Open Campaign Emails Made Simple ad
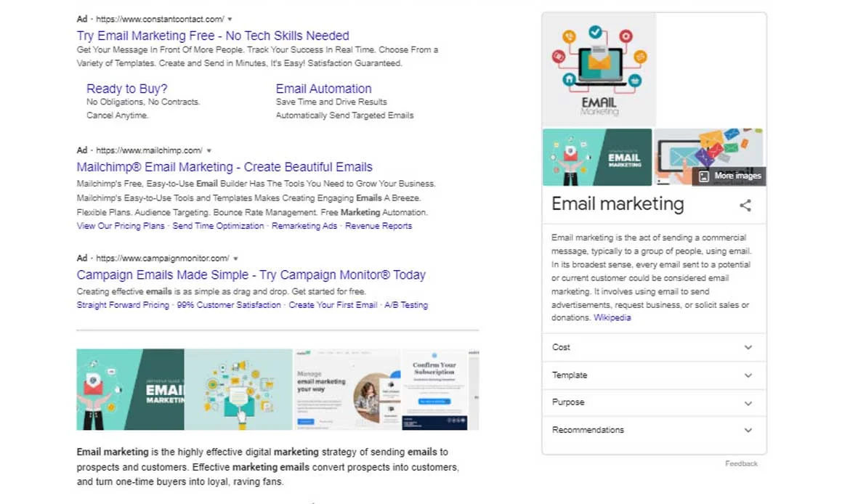Image resolution: width=850 pixels, height=504 pixels. click(x=251, y=275)
